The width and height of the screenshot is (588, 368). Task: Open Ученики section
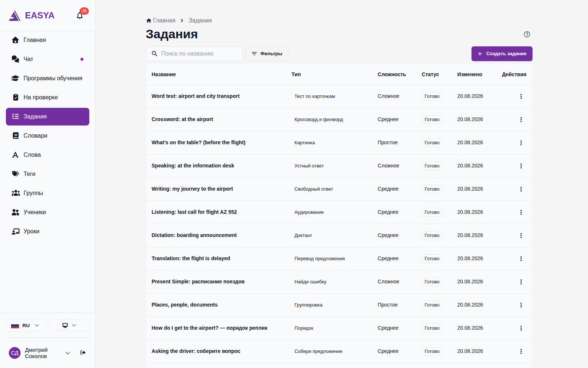(x=47, y=212)
